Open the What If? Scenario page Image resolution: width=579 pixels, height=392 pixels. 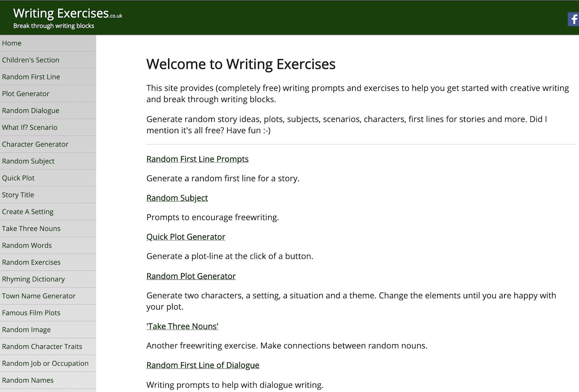coord(30,127)
